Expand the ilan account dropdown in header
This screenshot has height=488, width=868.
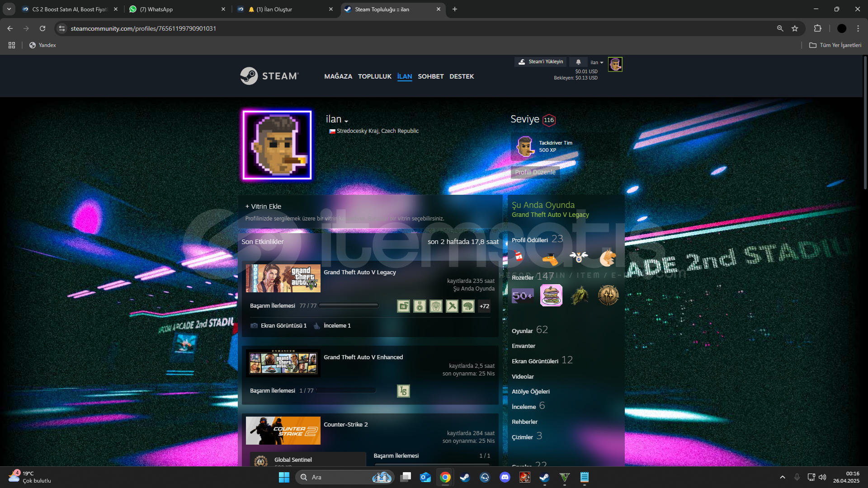(597, 62)
